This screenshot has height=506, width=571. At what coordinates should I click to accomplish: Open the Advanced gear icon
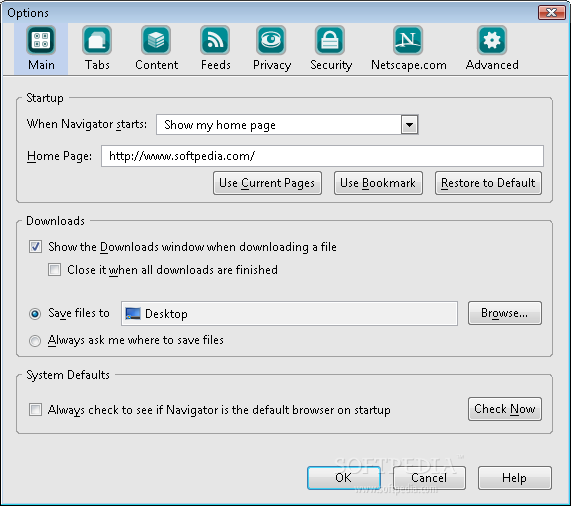[x=492, y=40]
